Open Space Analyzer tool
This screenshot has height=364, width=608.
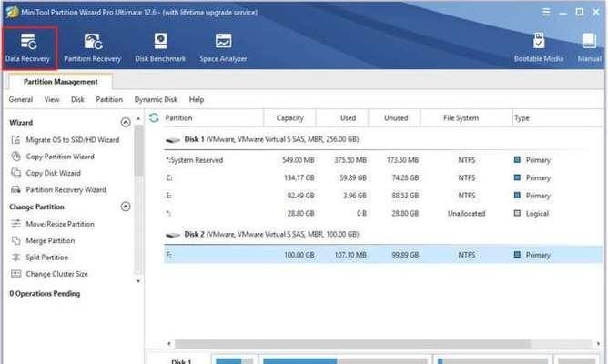(223, 47)
